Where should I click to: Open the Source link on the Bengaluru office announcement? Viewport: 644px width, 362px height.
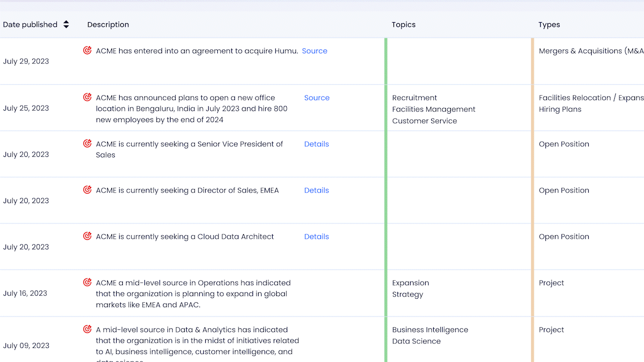point(316,98)
